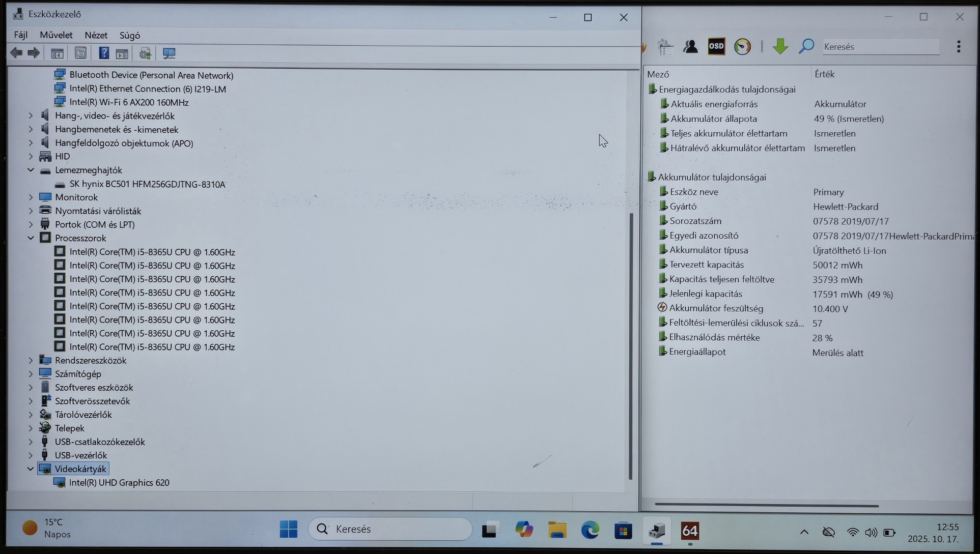Select Intel(R) UHD Graphics 620 device
The height and width of the screenshot is (554, 980).
119,483
